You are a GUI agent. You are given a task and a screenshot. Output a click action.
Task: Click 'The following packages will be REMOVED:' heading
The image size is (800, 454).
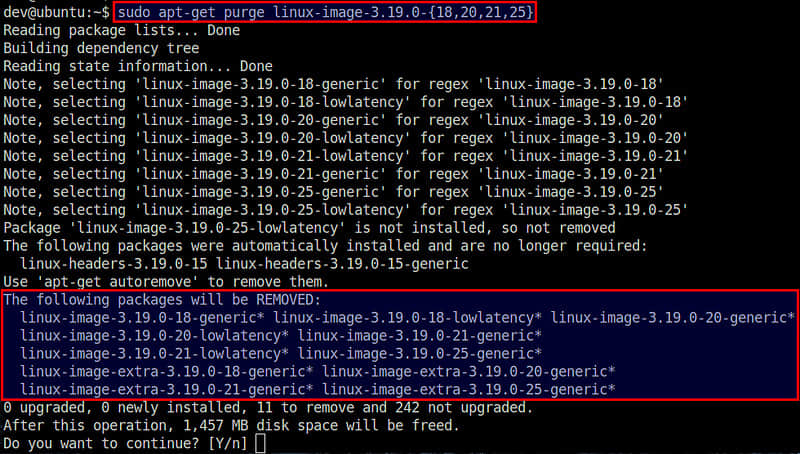(x=162, y=300)
